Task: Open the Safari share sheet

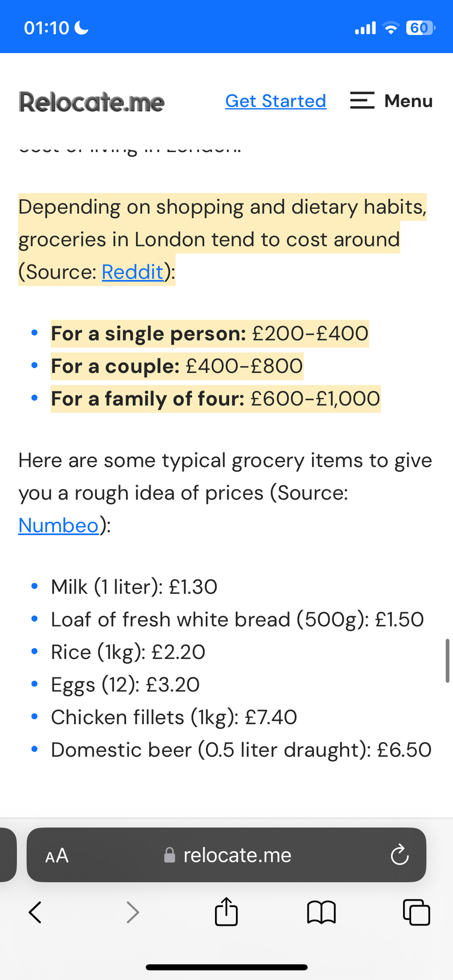Action: [x=226, y=911]
